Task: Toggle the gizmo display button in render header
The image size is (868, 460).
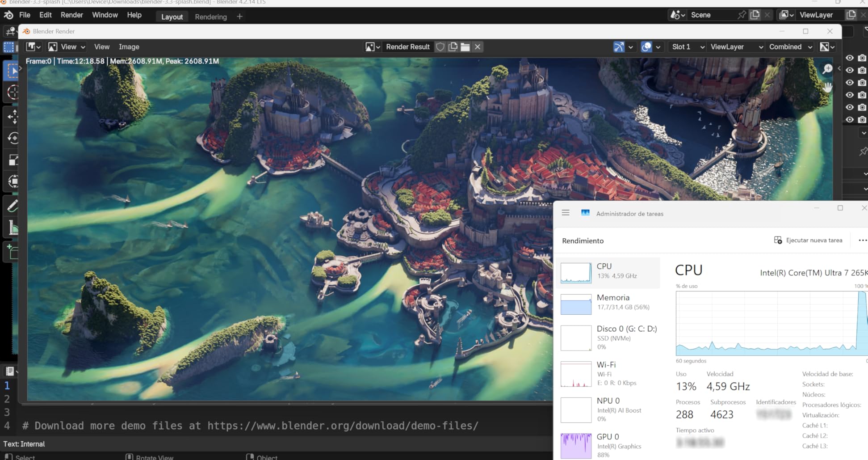Action: pyautogui.click(x=619, y=47)
